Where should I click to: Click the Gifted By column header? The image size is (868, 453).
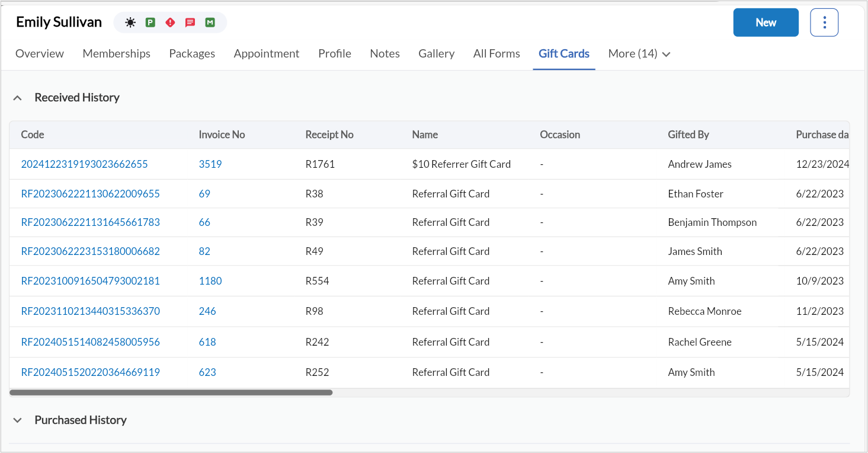[x=688, y=135]
